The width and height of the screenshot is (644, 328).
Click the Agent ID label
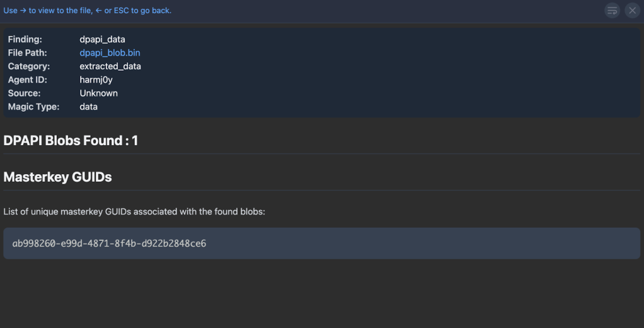[28, 80]
